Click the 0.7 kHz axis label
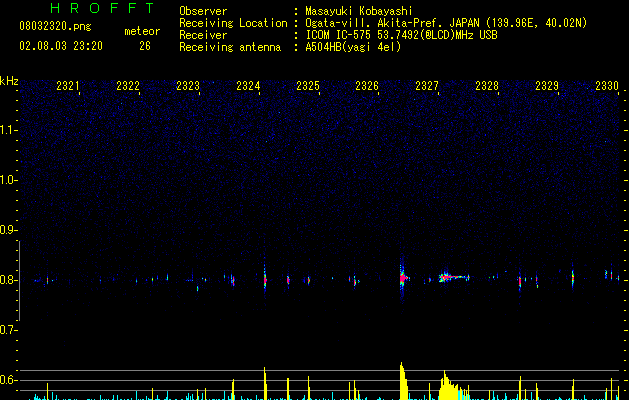The width and height of the screenshot is (629, 400). tap(8, 330)
